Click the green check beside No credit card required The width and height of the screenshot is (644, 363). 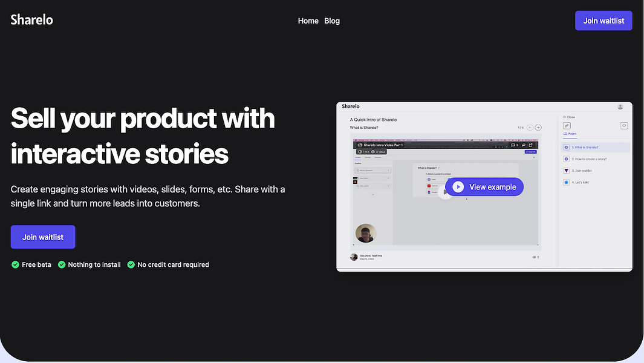tap(131, 265)
